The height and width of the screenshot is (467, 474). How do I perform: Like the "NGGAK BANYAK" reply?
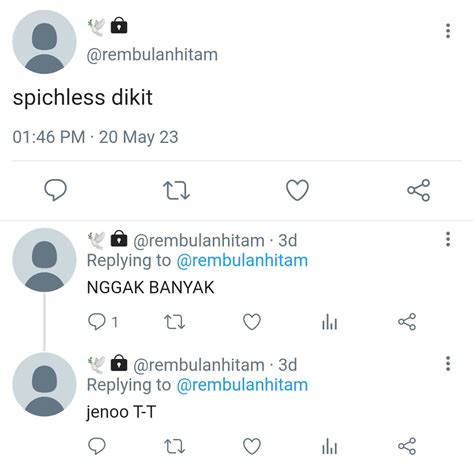pos(252,322)
